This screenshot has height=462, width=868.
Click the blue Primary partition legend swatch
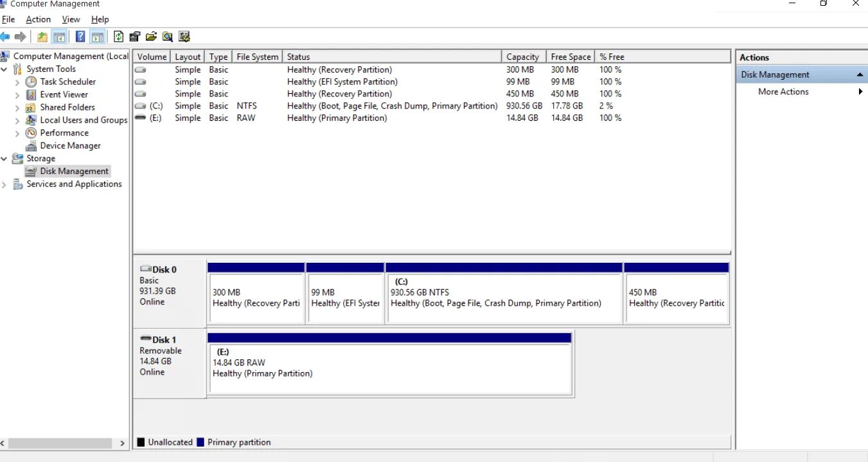(200, 443)
